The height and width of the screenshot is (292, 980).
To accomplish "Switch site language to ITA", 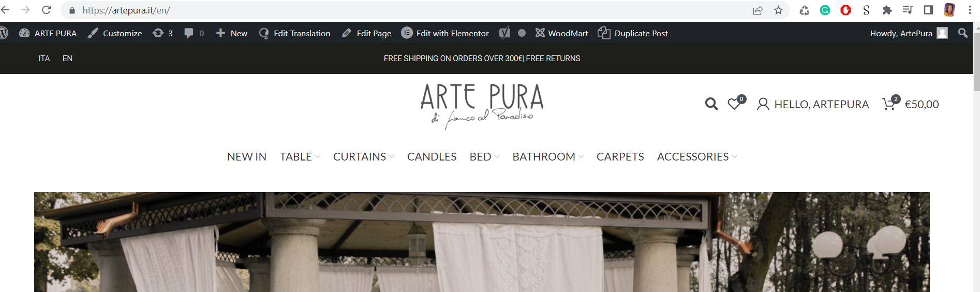I will (x=44, y=59).
